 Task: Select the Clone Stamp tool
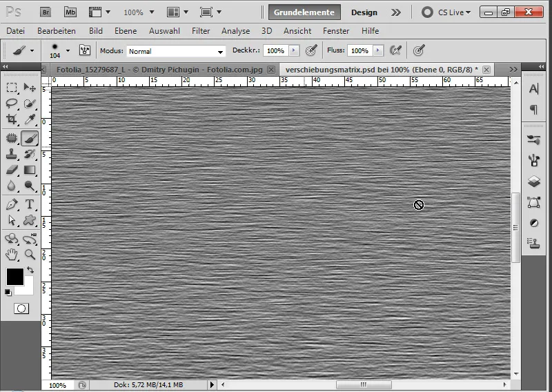click(12, 154)
